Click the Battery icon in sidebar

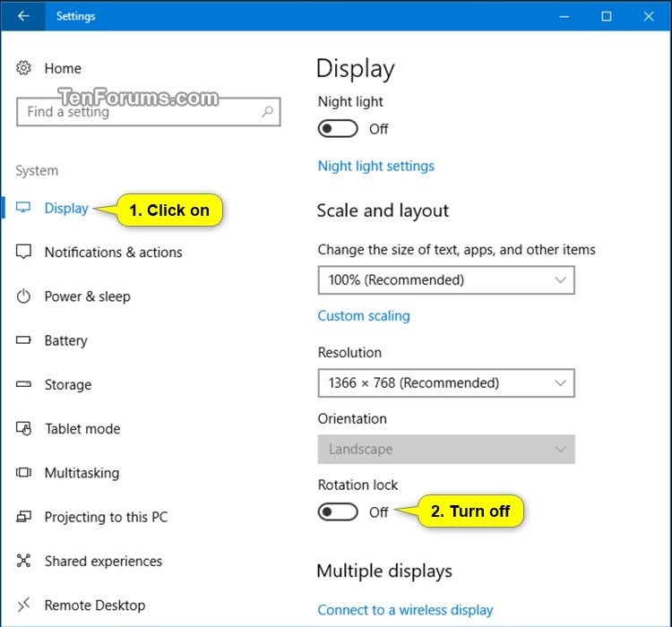coord(24,340)
